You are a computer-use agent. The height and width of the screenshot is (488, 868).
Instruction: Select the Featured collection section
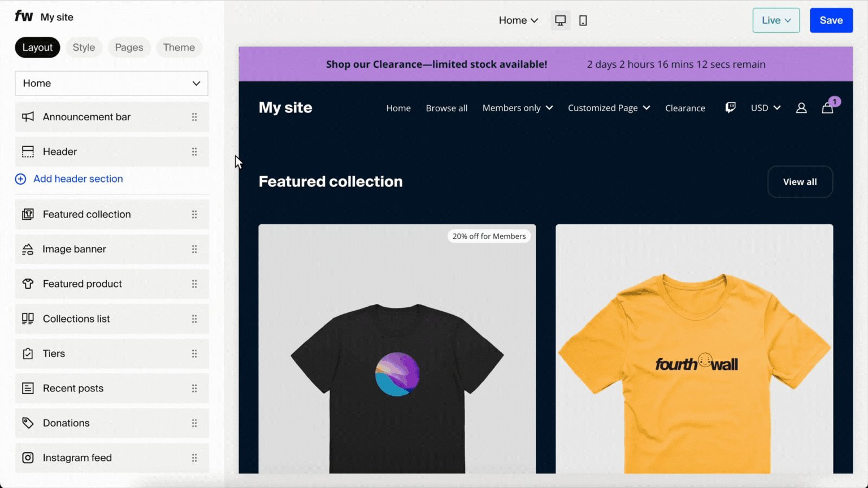pyautogui.click(x=87, y=215)
